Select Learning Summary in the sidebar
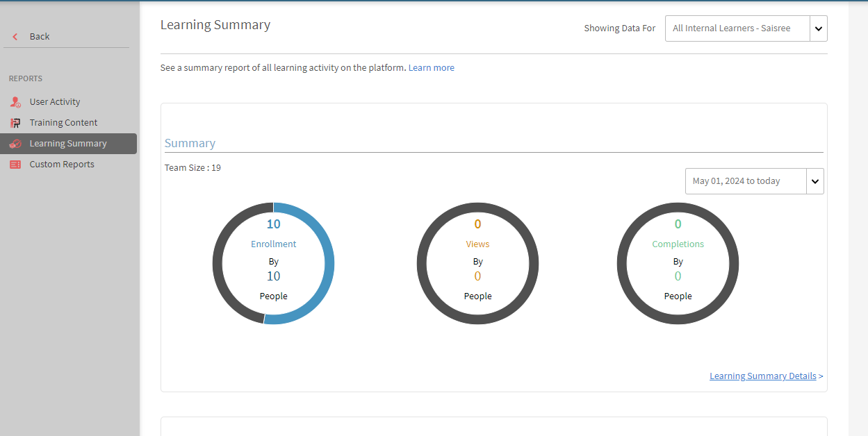868x436 pixels. 68,144
